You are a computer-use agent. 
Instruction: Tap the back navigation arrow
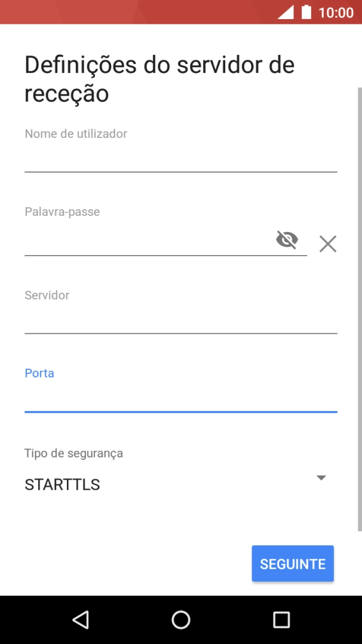[81, 620]
